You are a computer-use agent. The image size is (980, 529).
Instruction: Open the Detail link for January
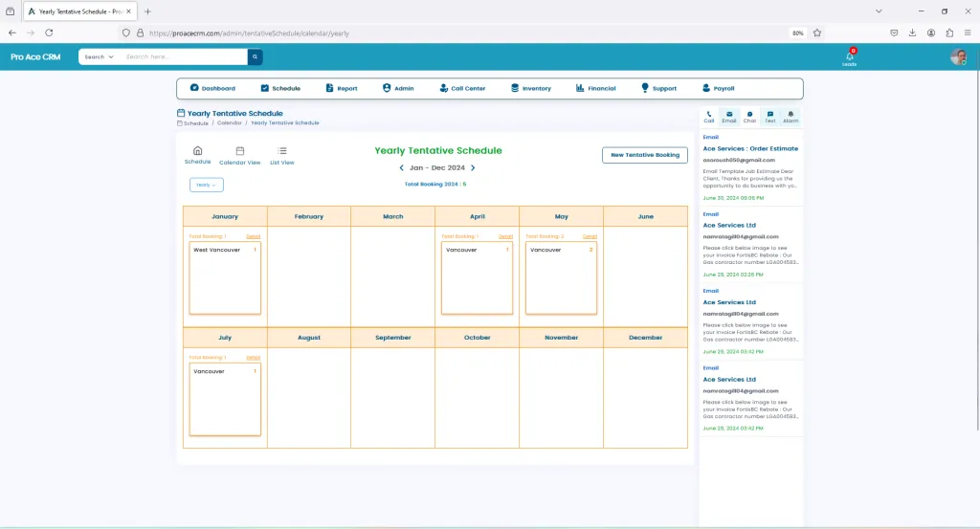coord(253,236)
